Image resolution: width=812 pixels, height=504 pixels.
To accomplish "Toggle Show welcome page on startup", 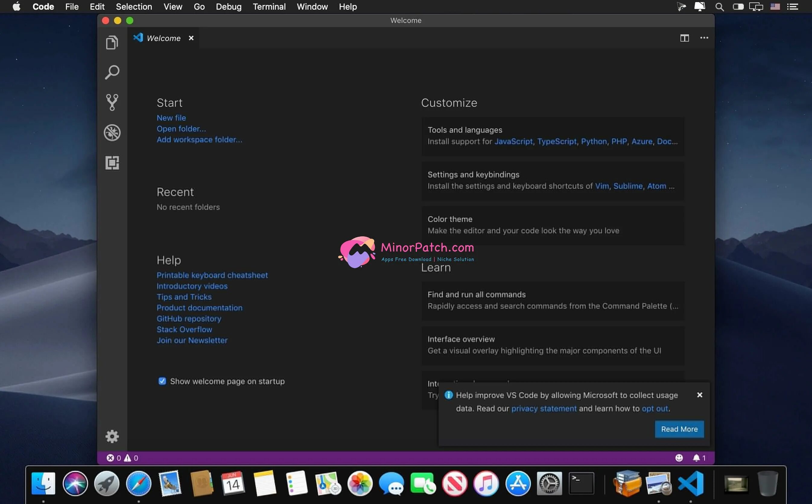I will click(x=162, y=381).
